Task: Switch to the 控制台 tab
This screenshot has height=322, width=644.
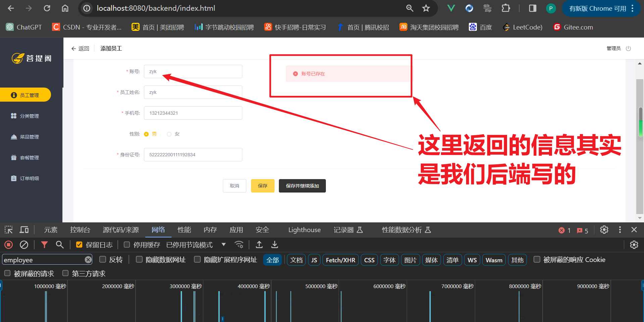Action: click(80, 230)
